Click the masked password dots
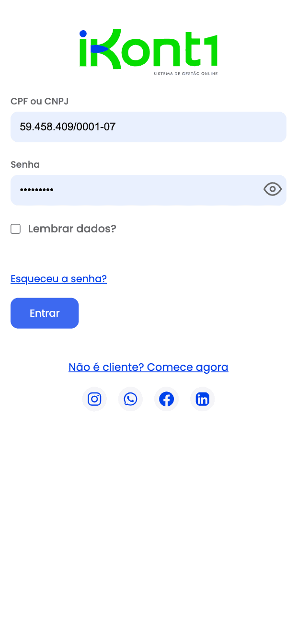 tap(36, 190)
